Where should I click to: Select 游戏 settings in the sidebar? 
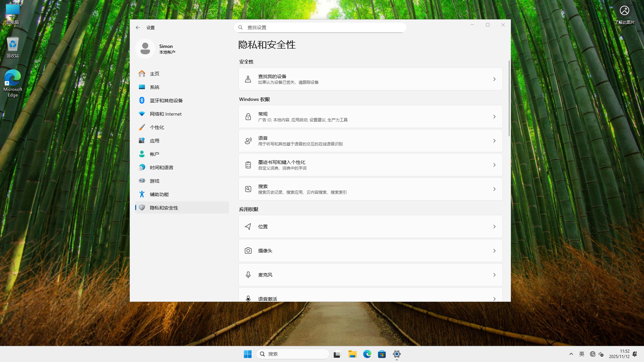155,181
